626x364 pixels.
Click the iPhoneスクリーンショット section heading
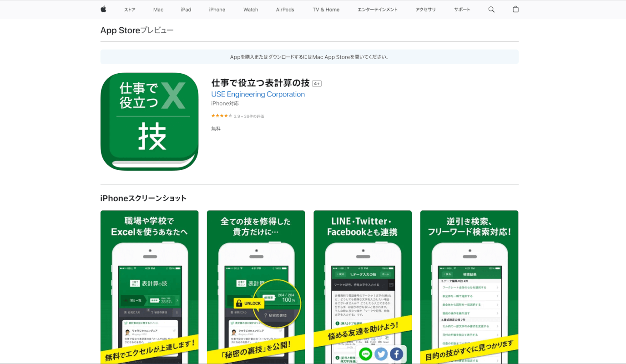point(143,198)
